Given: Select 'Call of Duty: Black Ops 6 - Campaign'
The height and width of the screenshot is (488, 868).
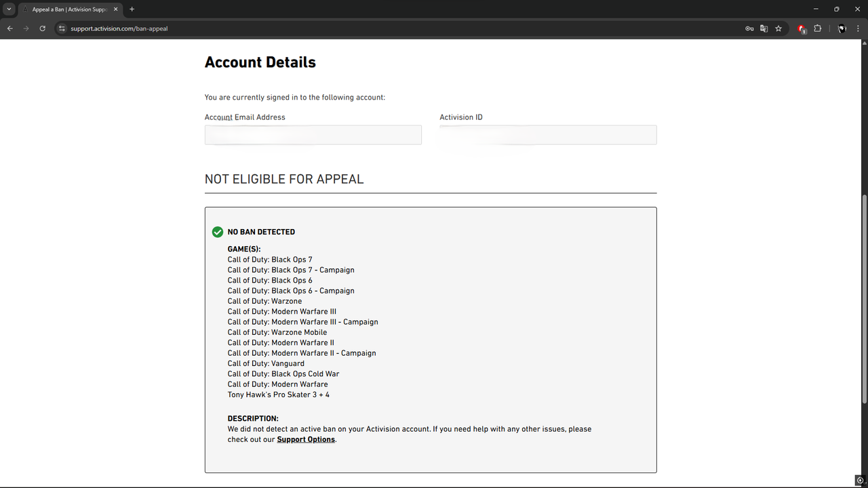Looking at the screenshot, I should click(291, 291).
